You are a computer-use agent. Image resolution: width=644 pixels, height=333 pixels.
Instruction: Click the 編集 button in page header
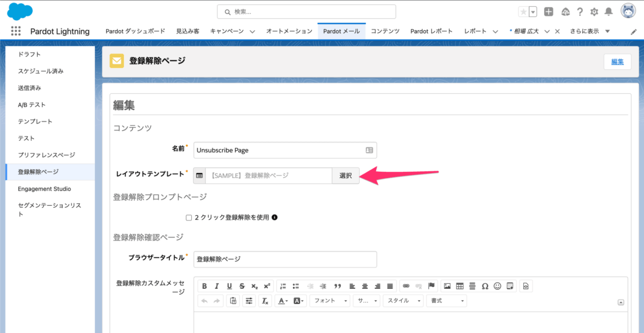click(618, 62)
